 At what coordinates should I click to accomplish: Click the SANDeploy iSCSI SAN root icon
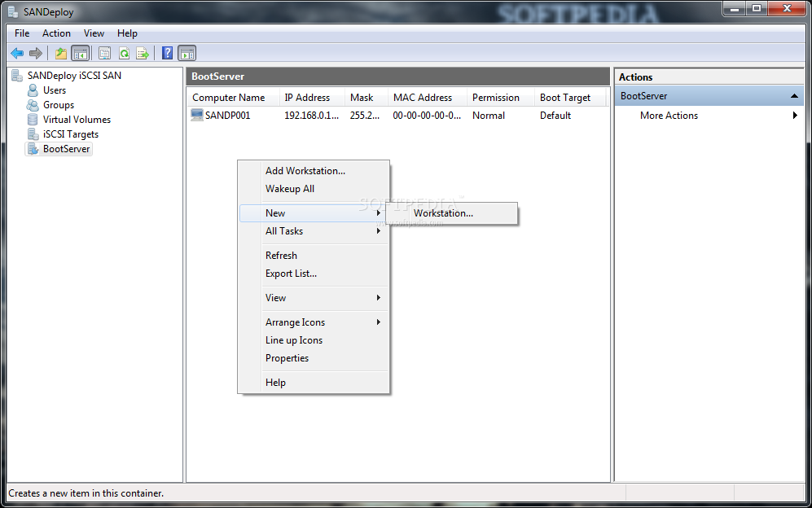pos(17,76)
